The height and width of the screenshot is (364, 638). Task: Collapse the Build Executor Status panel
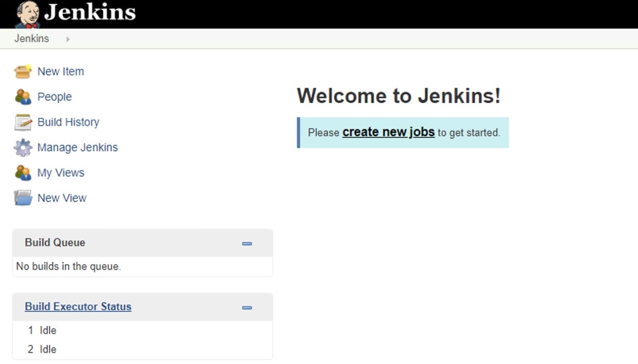[x=247, y=307]
